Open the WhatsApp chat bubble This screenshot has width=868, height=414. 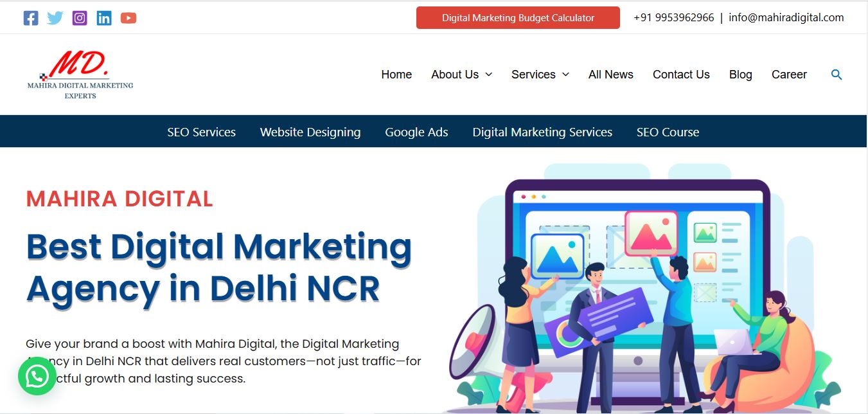click(37, 376)
